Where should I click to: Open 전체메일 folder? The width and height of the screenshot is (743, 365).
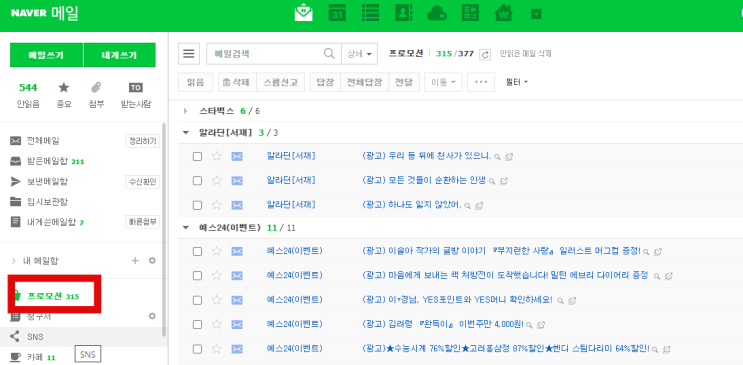pos(43,141)
